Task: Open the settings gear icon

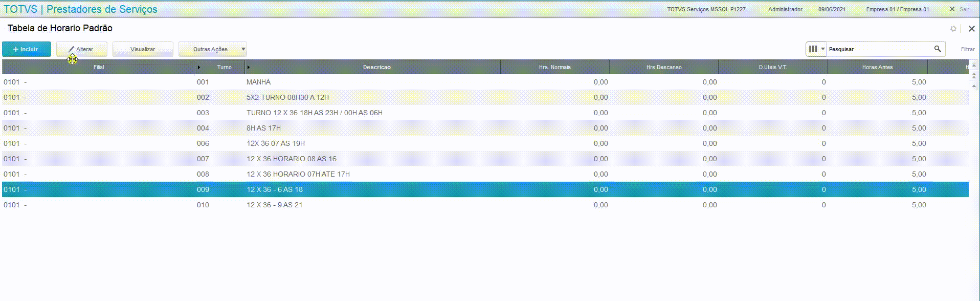Action: coord(953,29)
